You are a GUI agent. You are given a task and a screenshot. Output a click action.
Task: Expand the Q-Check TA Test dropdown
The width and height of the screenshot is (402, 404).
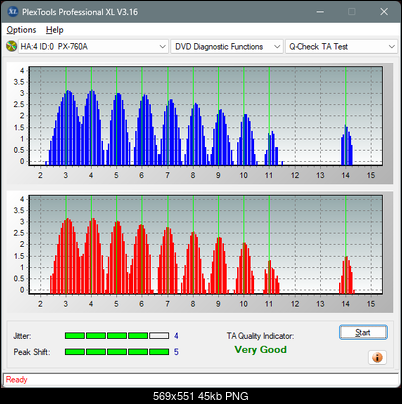342,47
